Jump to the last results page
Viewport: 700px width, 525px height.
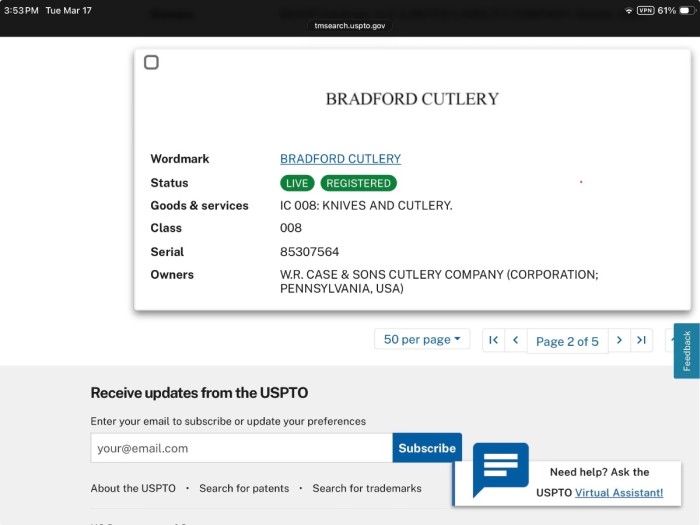click(642, 341)
